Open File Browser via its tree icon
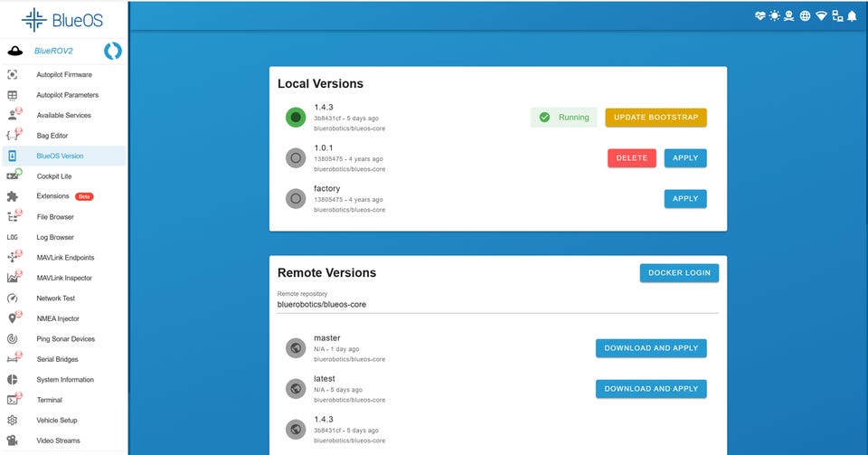This screenshot has height=455, width=868. tap(14, 216)
